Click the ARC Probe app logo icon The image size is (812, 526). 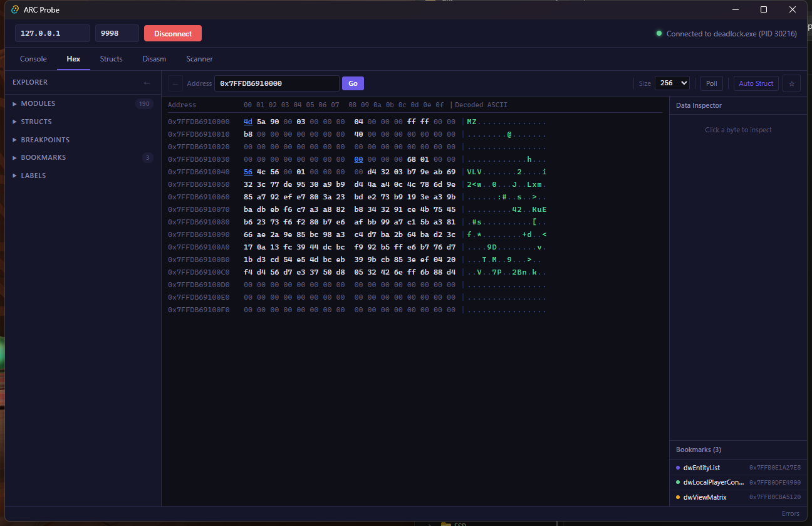point(15,9)
